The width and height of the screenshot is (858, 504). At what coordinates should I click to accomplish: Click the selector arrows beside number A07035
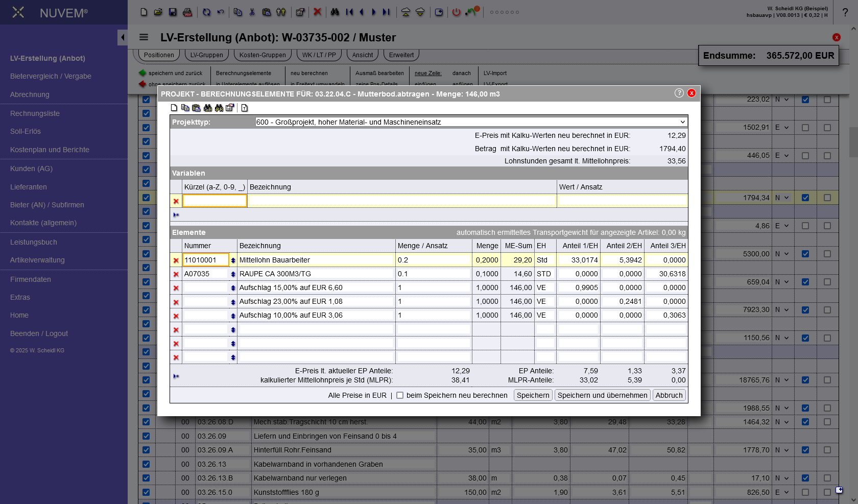(233, 274)
